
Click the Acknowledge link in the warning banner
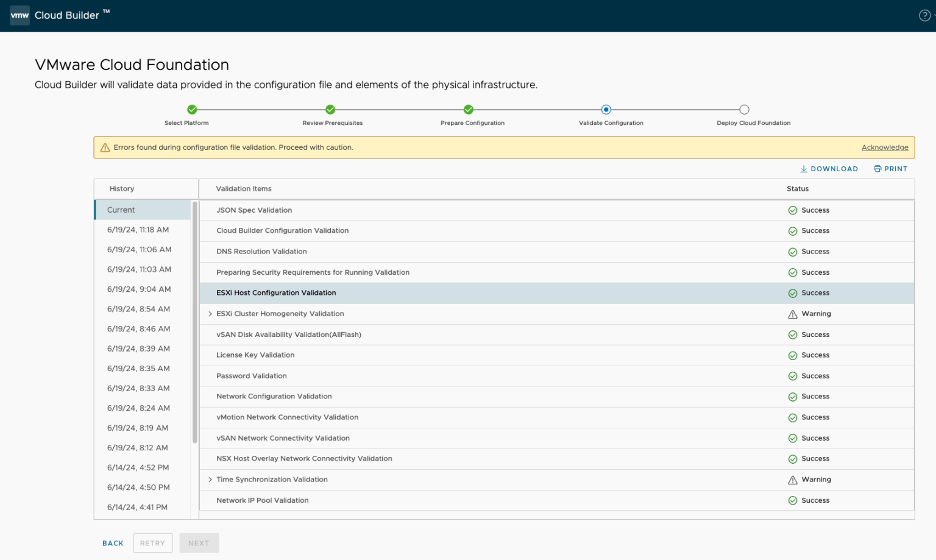click(884, 147)
